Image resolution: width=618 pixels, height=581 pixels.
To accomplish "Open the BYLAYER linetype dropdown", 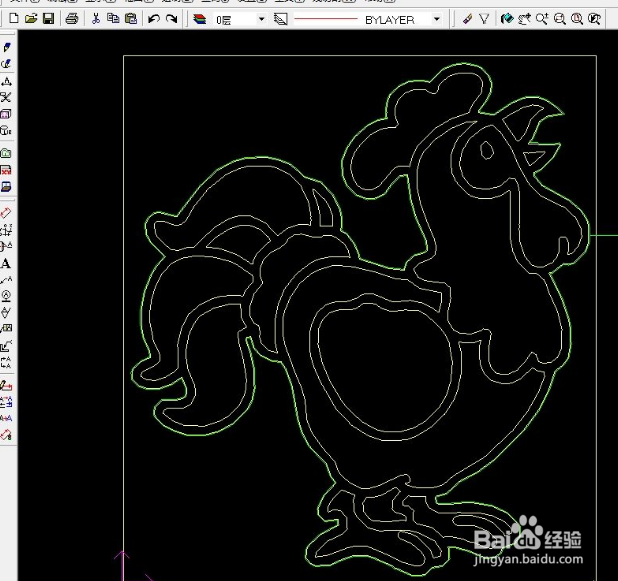I will point(436,19).
